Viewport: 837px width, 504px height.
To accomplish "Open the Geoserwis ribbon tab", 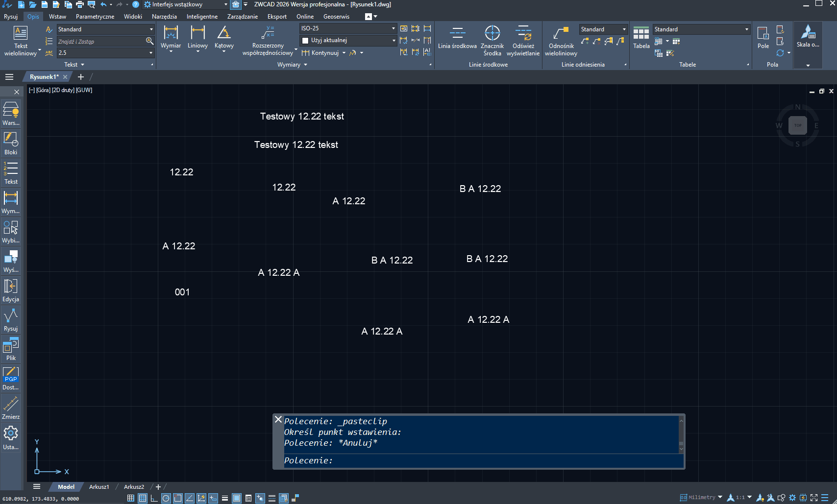I will 336,17.
